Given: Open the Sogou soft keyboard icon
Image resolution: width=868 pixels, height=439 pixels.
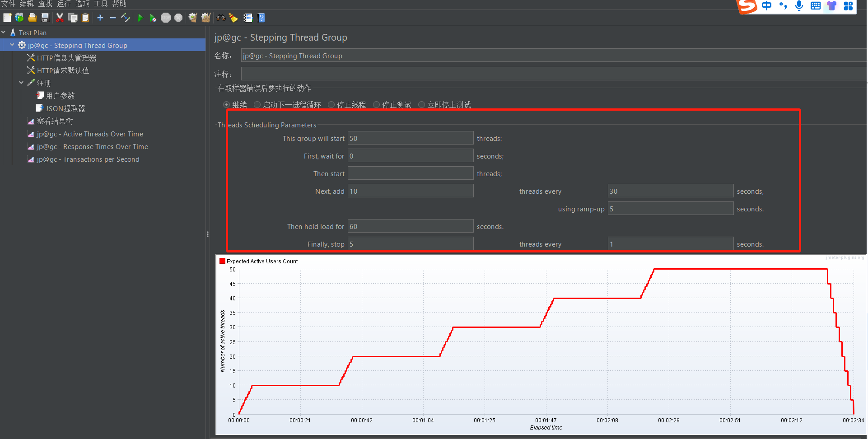Looking at the screenshot, I should 816,6.
